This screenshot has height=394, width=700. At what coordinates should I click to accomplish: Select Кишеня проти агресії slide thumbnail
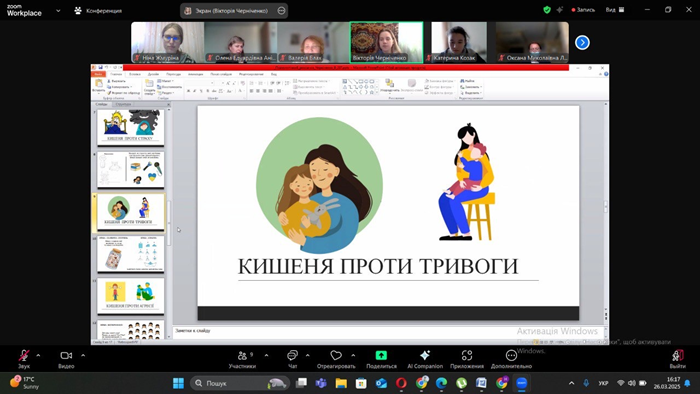131,295
